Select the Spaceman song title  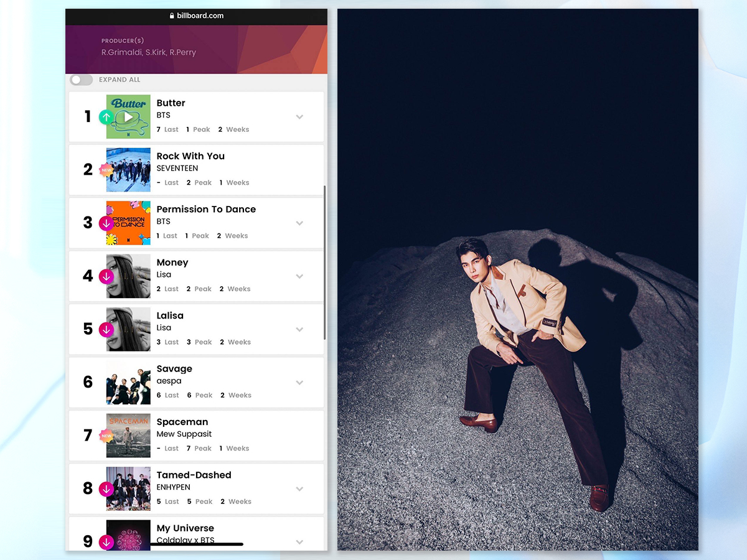[x=182, y=422]
